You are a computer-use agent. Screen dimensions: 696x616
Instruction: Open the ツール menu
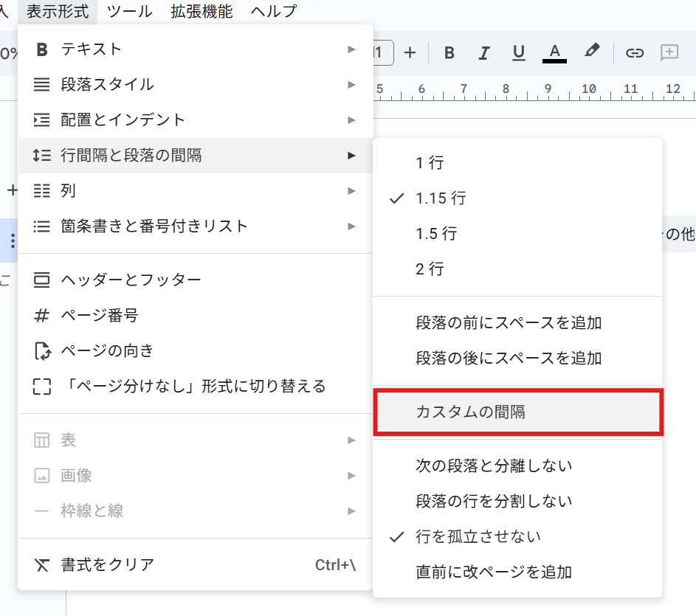pyautogui.click(x=129, y=11)
